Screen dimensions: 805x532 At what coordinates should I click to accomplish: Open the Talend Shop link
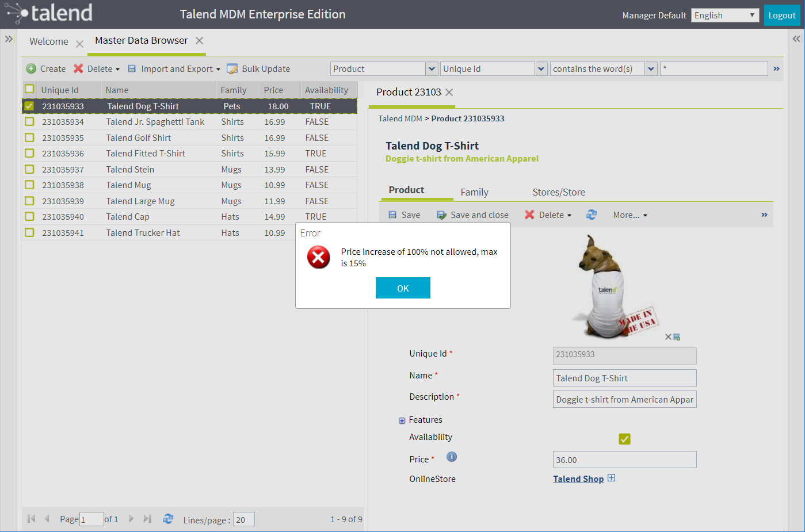point(578,479)
